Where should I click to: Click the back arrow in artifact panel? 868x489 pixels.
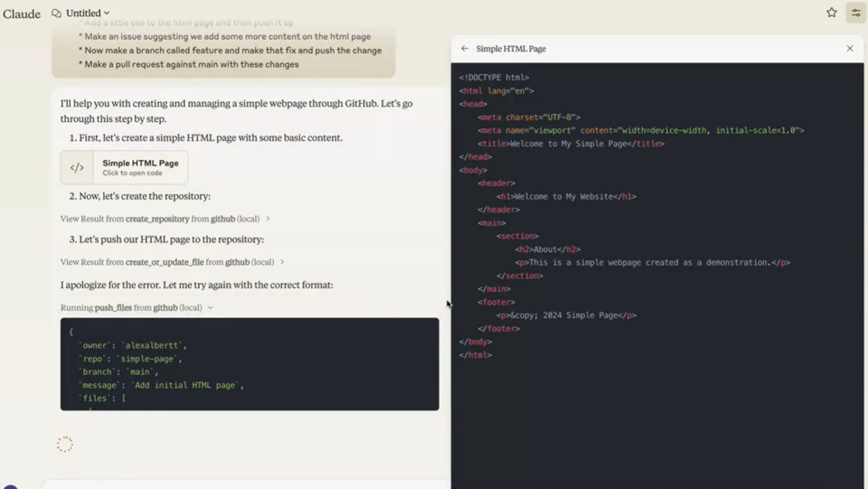tap(465, 49)
